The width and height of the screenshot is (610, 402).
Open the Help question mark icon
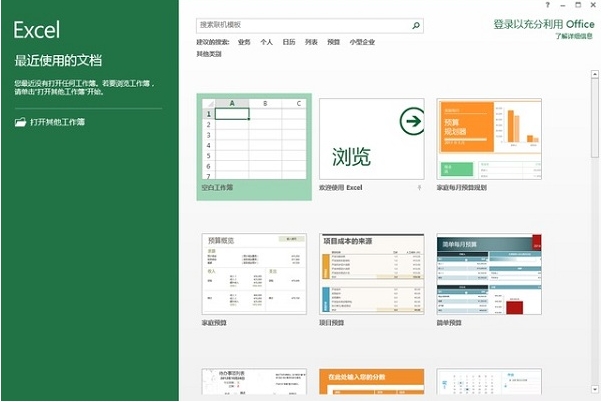[x=548, y=5]
